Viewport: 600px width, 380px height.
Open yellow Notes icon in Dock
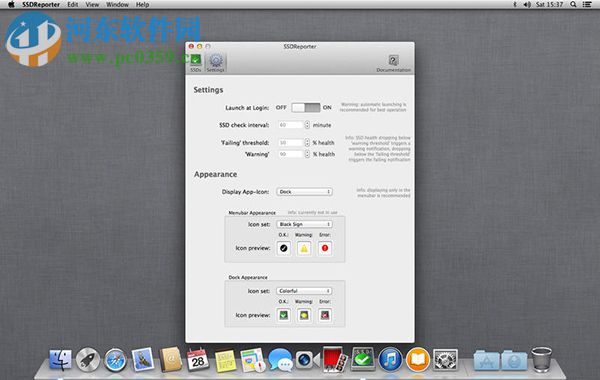[x=226, y=360]
